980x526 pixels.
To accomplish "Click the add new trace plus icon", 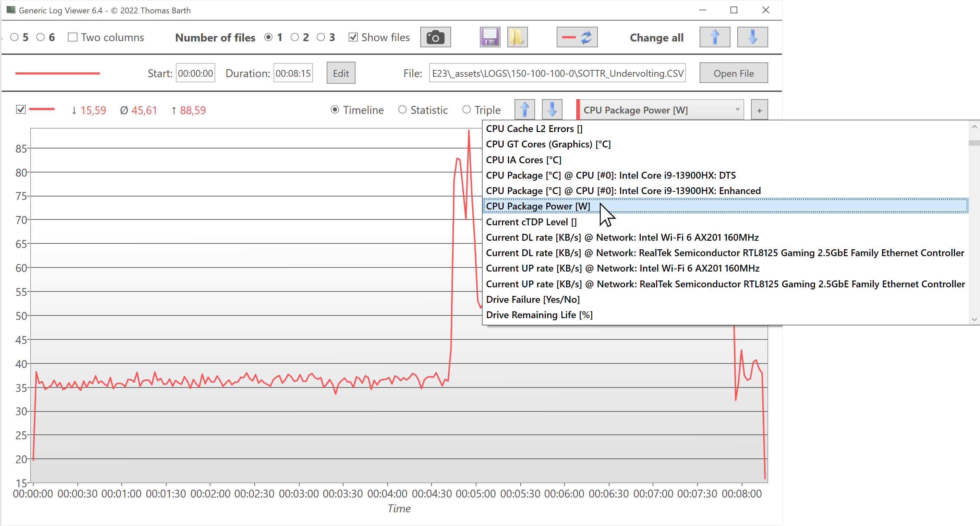I will coord(760,110).
